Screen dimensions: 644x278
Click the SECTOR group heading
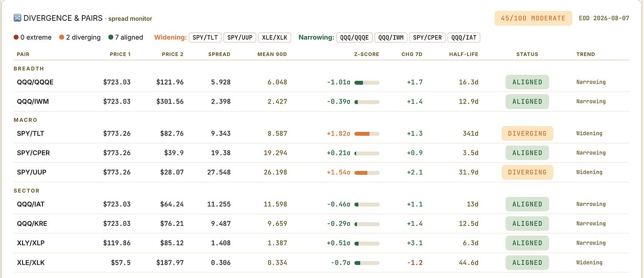click(x=27, y=191)
